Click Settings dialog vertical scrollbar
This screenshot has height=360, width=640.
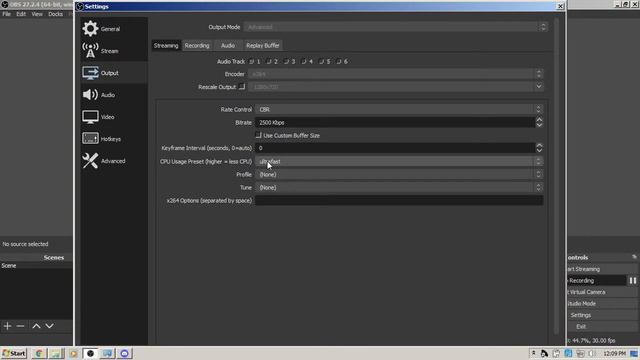[x=557, y=176]
